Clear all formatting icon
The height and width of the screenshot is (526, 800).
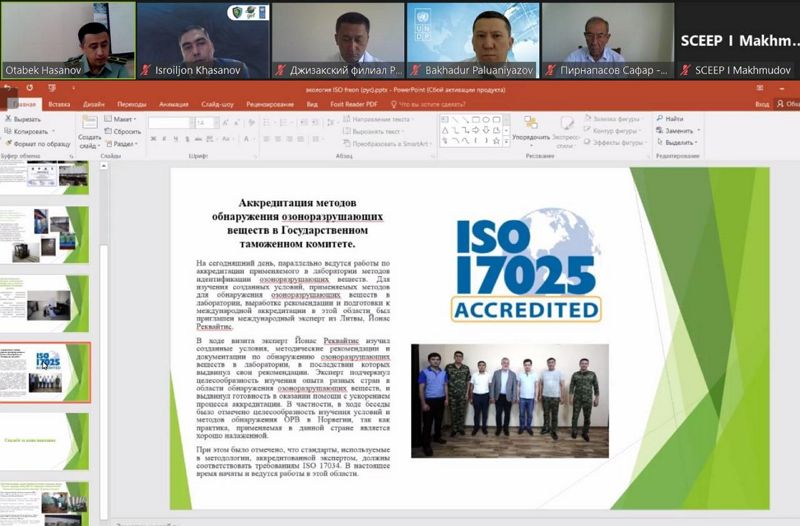point(252,123)
